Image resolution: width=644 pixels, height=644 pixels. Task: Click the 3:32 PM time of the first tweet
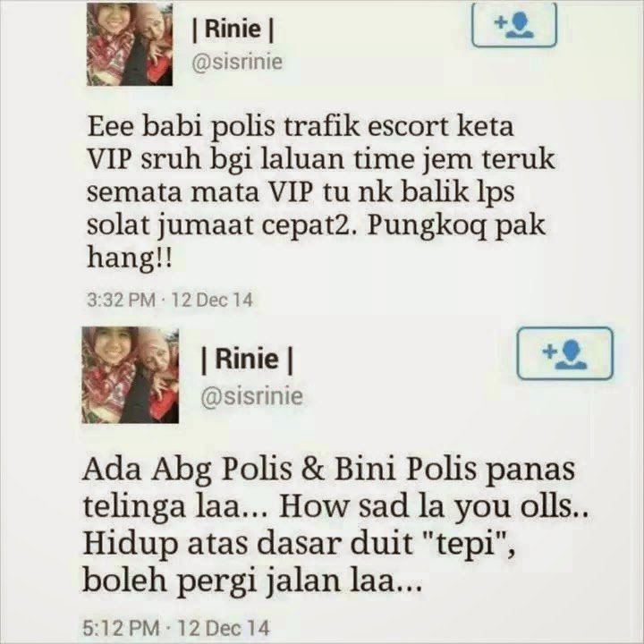click(x=121, y=300)
